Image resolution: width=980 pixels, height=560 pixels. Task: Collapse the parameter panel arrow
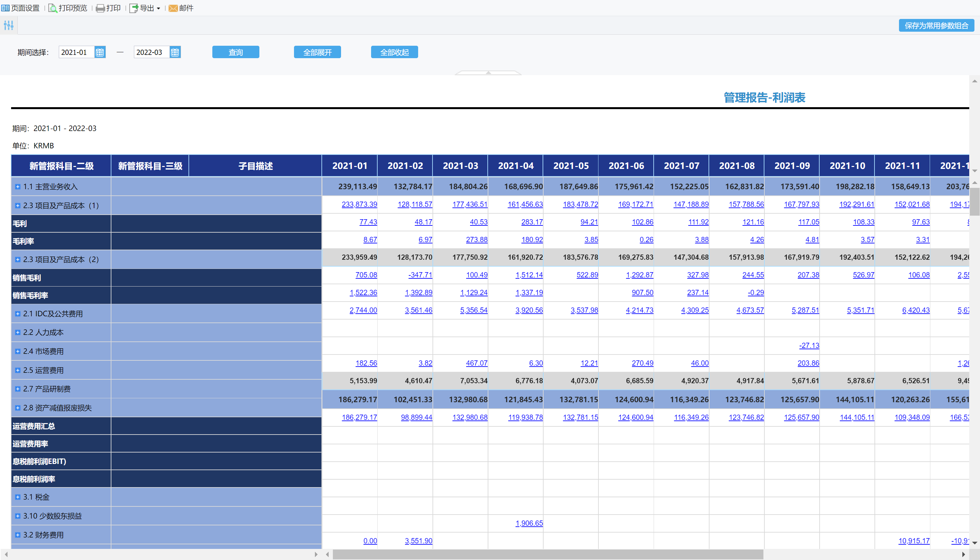pos(488,73)
